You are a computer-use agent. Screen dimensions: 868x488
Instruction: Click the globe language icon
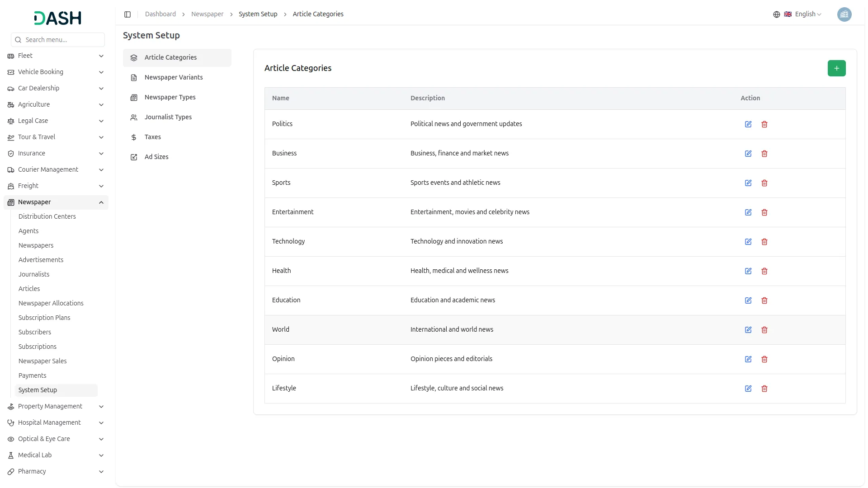777,14
